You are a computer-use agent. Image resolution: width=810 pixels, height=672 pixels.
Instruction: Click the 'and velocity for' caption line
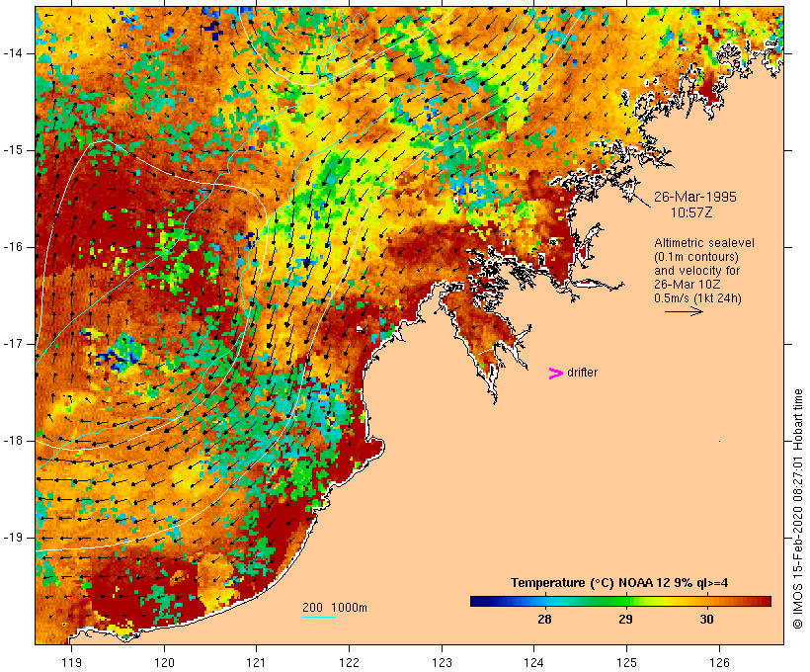tap(696, 271)
